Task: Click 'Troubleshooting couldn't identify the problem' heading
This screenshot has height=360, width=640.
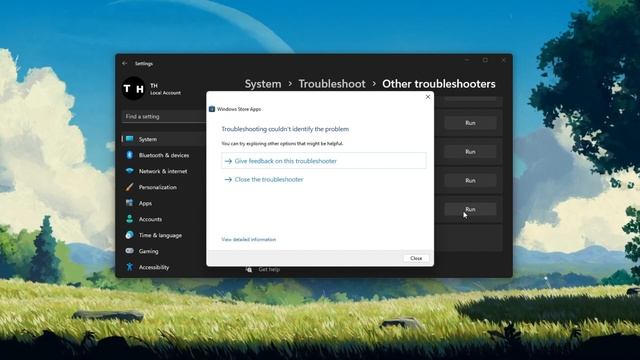Action: point(285,129)
